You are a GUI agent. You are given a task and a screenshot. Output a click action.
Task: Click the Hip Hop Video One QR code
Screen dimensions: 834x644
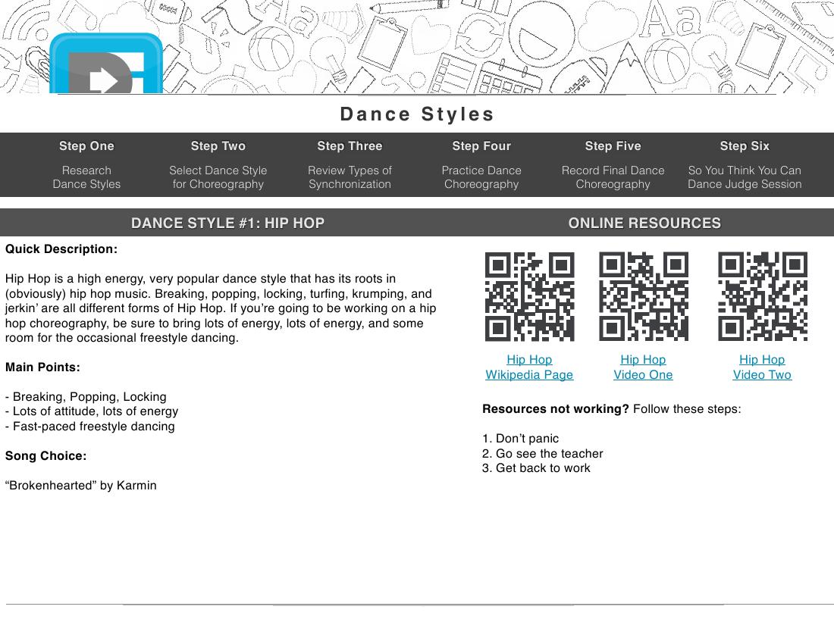coord(644,296)
